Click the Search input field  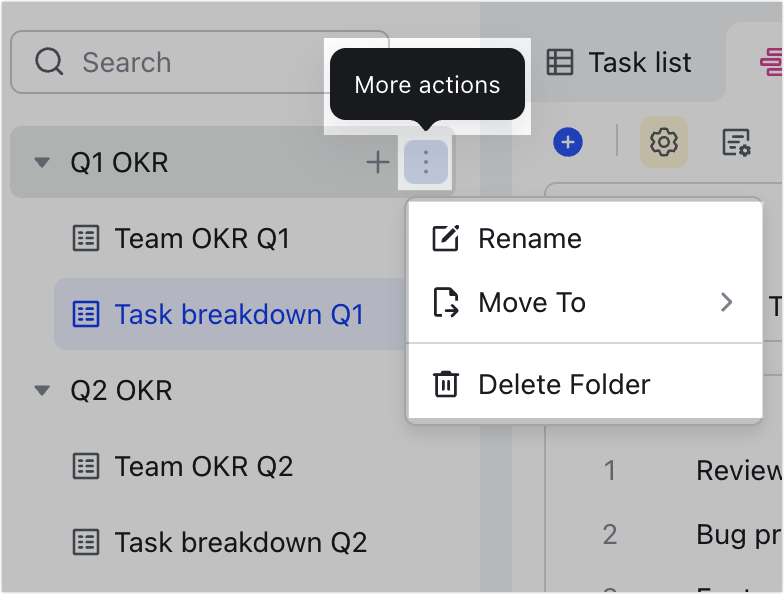click(199, 62)
